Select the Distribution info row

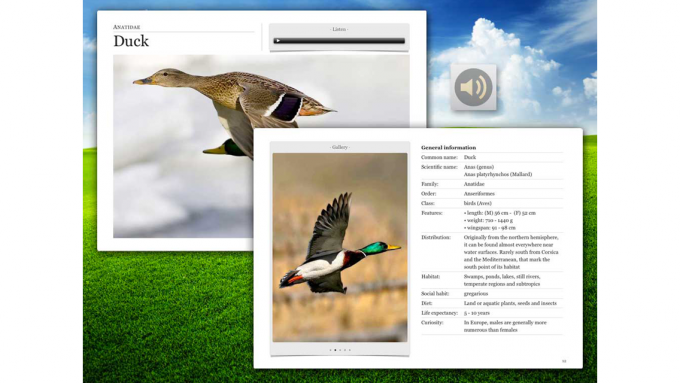(x=492, y=252)
